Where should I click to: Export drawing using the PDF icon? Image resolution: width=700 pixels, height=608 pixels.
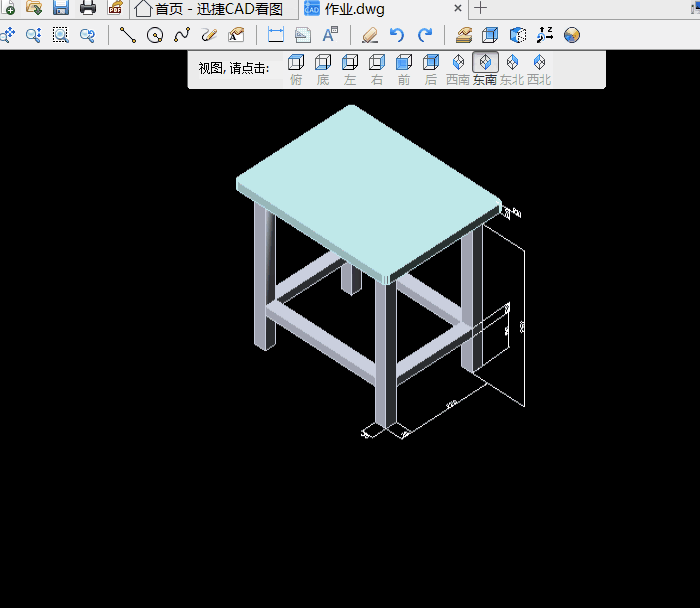point(115,9)
